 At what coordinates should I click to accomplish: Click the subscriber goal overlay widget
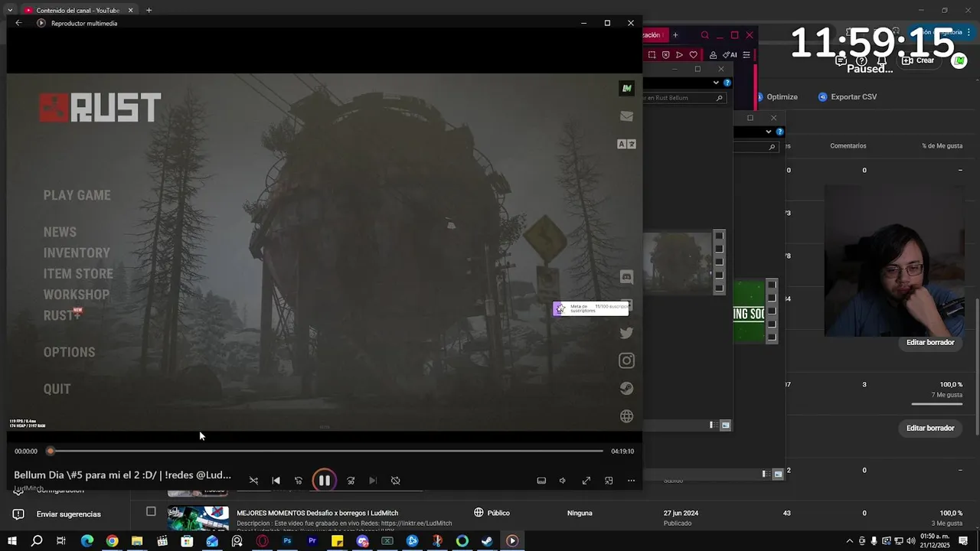pos(591,308)
